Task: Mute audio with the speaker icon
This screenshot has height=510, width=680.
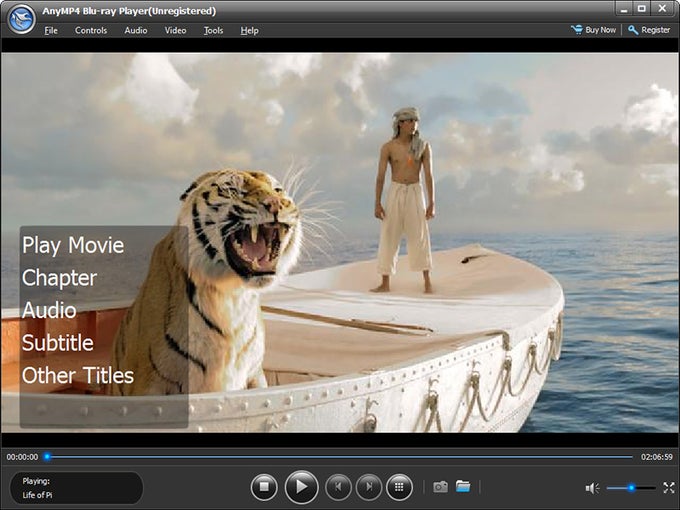Action: (x=592, y=488)
